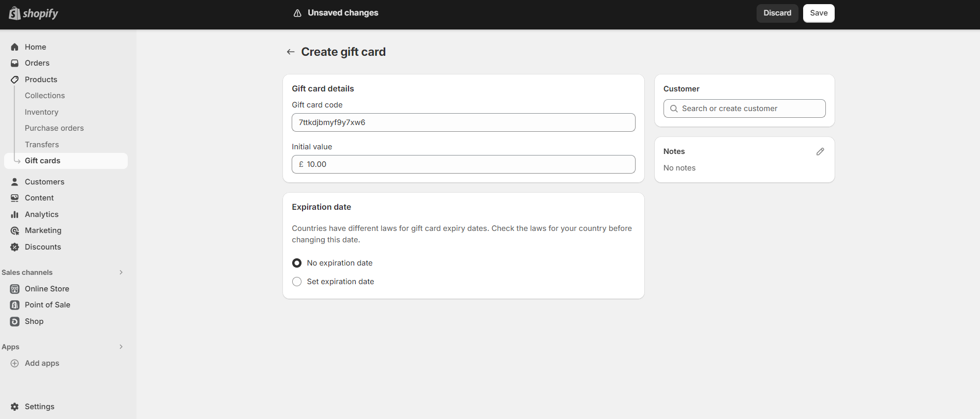Discard unsaved changes
Screen dimensions: 980x419
(777, 13)
